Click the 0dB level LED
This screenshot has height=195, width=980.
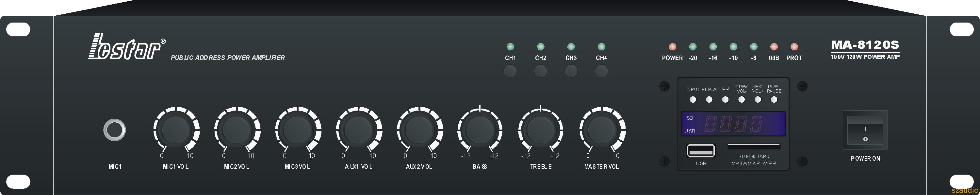[774, 46]
